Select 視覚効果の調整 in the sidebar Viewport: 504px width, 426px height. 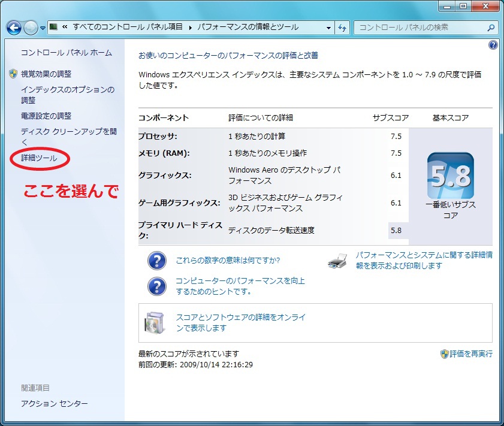pyautogui.click(x=46, y=74)
